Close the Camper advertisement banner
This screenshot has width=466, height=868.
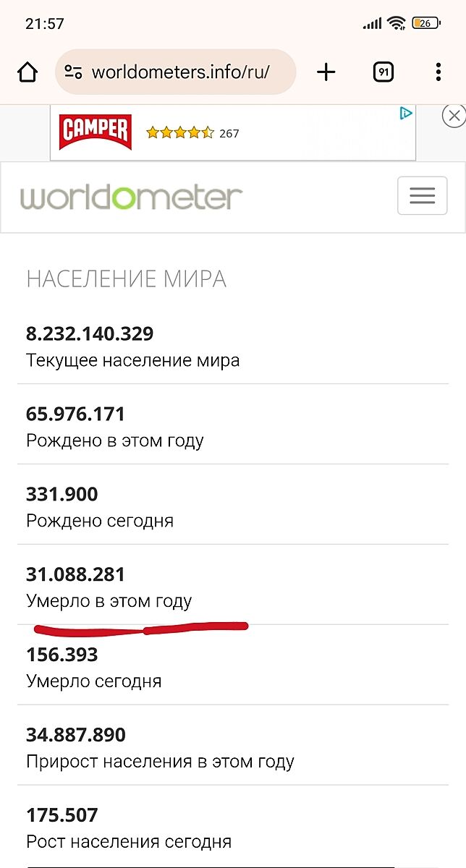[x=453, y=116]
